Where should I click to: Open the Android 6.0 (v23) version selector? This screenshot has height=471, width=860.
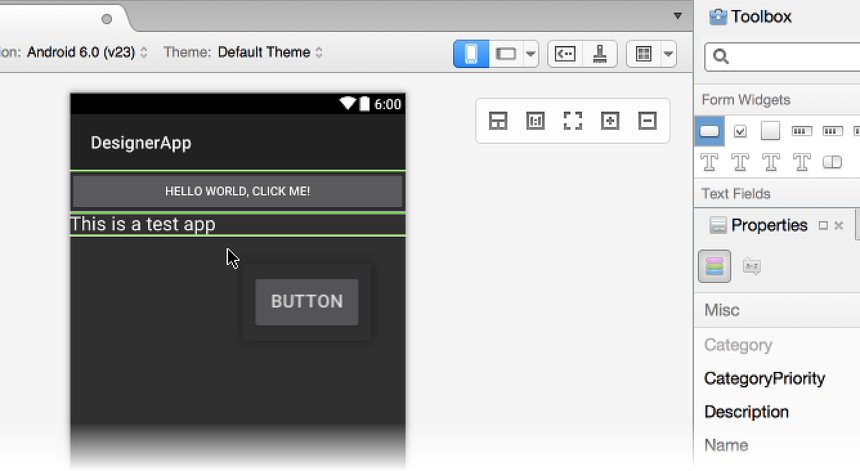tap(87, 52)
